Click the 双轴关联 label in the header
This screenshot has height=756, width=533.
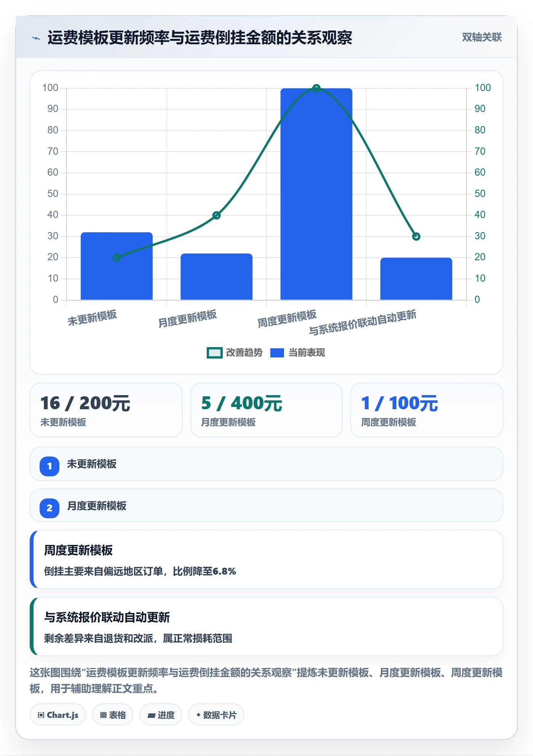tap(482, 37)
